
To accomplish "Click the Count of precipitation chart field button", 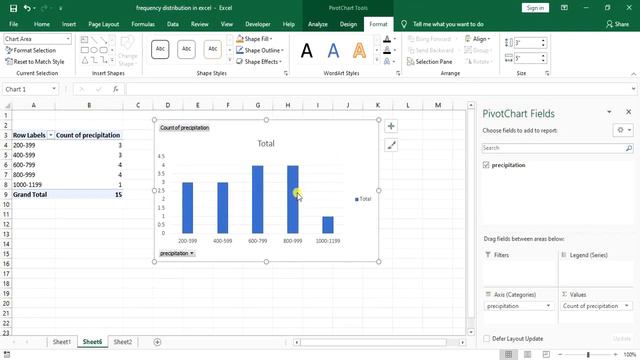I will pos(184,128).
